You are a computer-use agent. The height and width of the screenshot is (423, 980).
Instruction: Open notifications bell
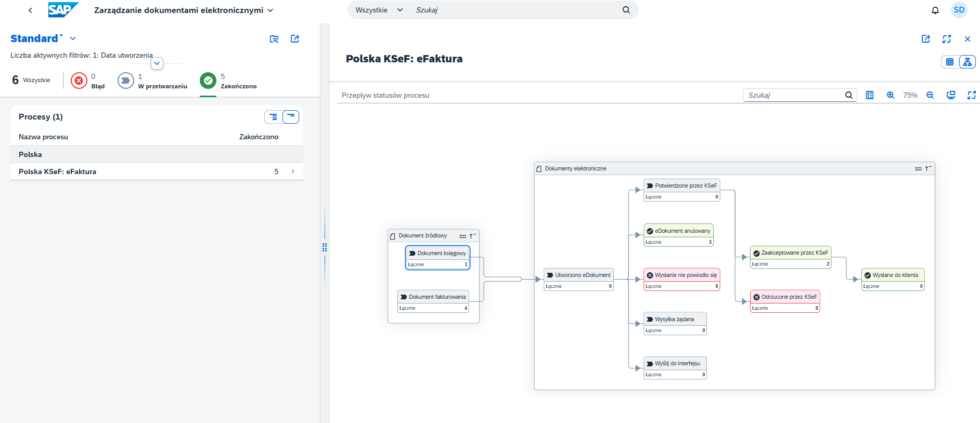935,10
